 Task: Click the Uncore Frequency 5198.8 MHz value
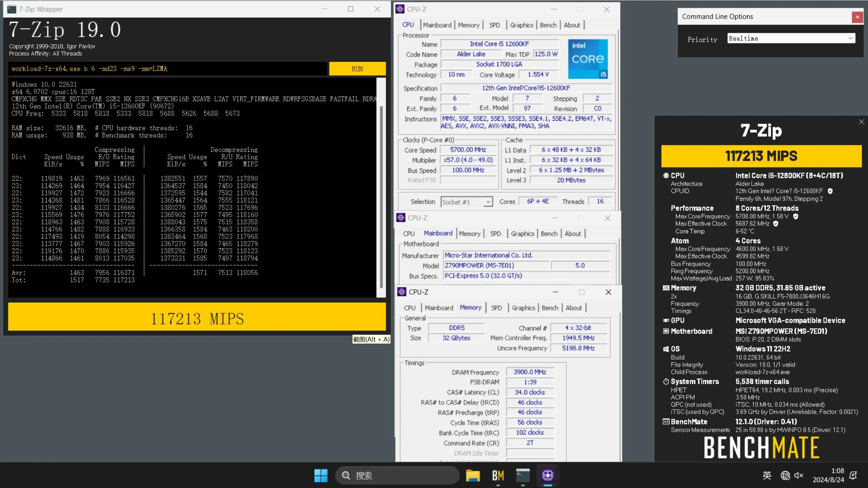578,348
